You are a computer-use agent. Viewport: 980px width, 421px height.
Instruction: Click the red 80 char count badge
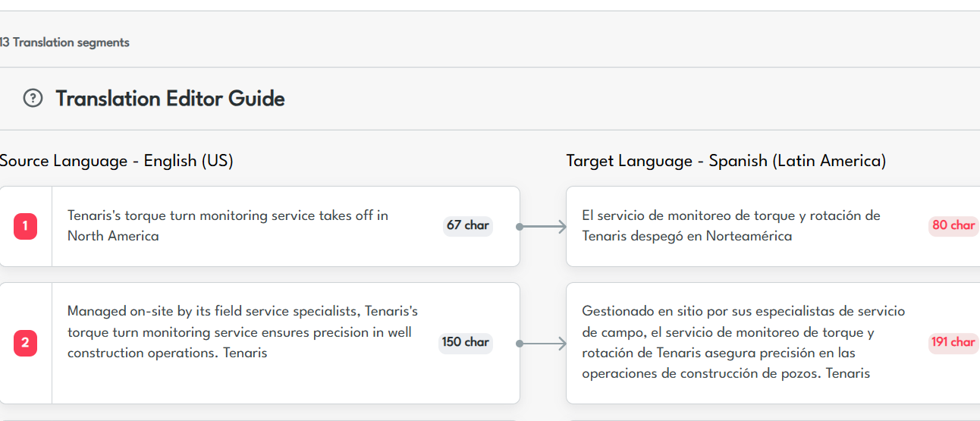pos(953,225)
